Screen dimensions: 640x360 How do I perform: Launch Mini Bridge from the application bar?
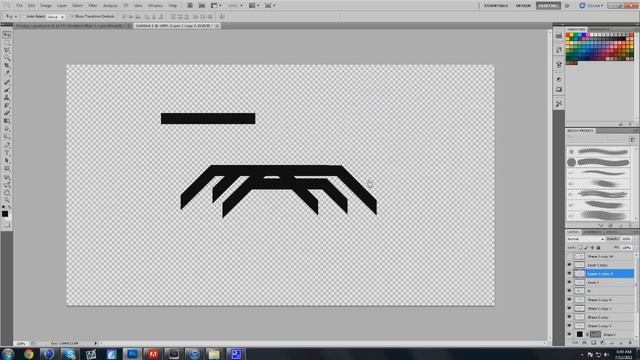(x=202, y=6)
